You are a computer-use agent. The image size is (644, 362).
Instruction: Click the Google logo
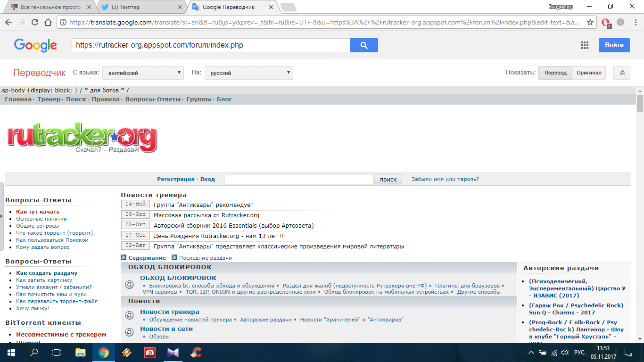pyautogui.click(x=35, y=45)
